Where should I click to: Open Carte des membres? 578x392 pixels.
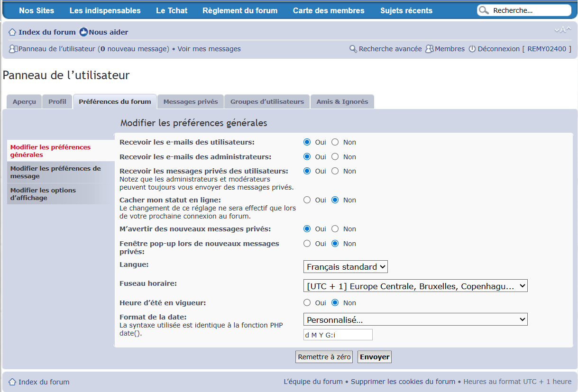click(x=329, y=10)
